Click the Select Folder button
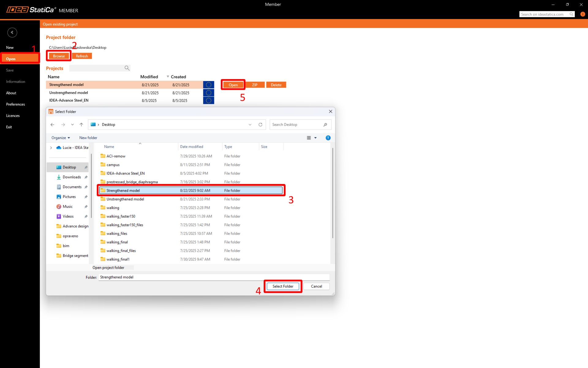The width and height of the screenshot is (588, 368). click(283, 286)
